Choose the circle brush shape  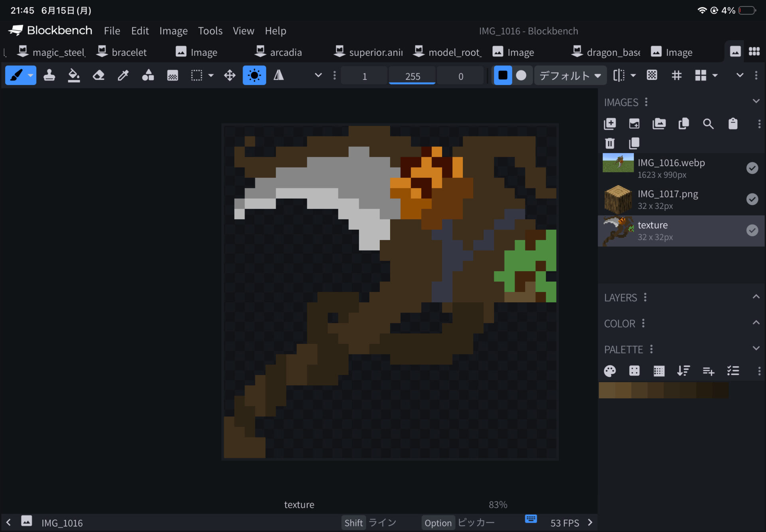(521, 75)
